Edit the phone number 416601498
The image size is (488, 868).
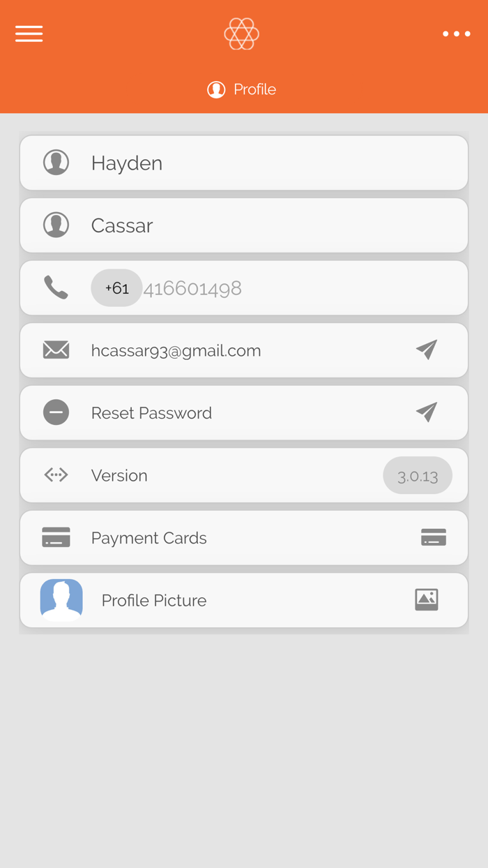tap(192, 288)
